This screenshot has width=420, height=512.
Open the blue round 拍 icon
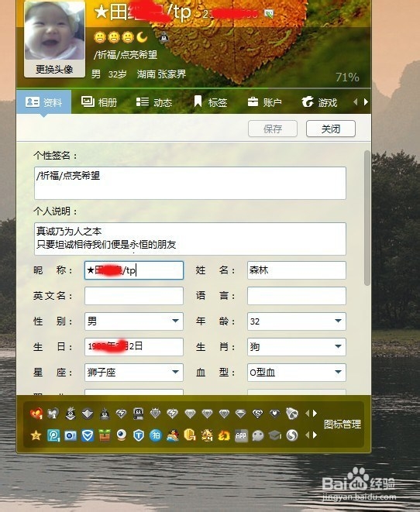(x=156, y=435)
